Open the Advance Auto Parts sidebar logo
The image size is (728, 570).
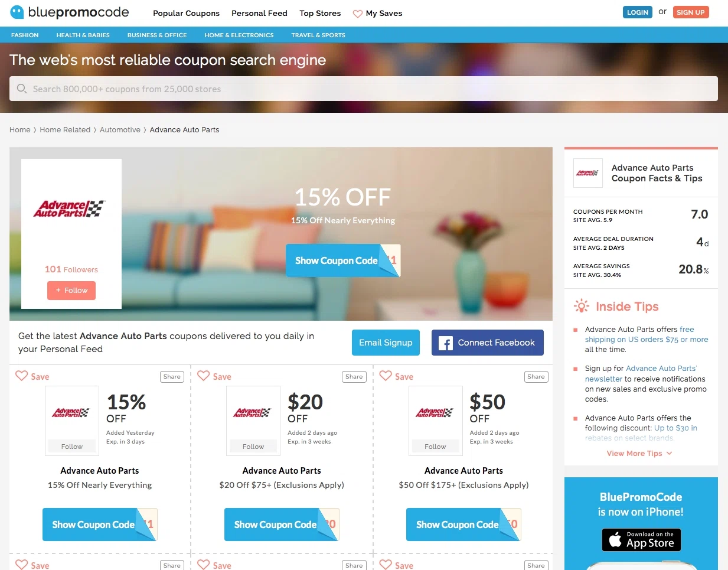coord(588,173)
